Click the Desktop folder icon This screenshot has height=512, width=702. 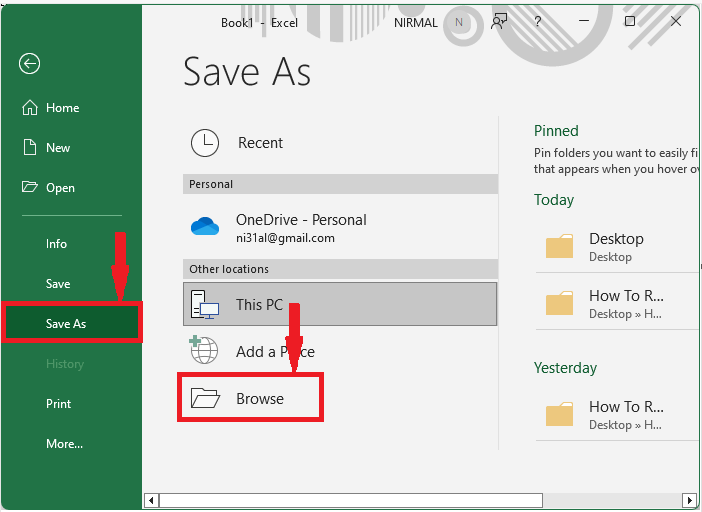559,246
